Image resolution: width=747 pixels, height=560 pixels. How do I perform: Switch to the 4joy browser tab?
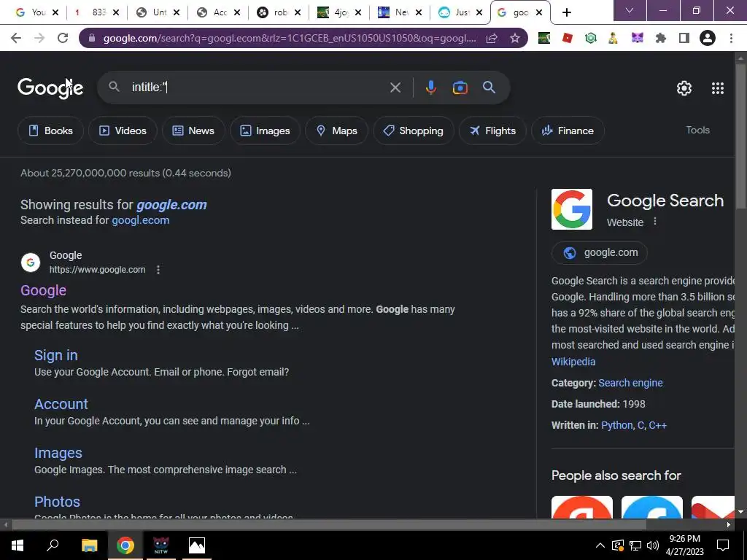coord(339,12)
